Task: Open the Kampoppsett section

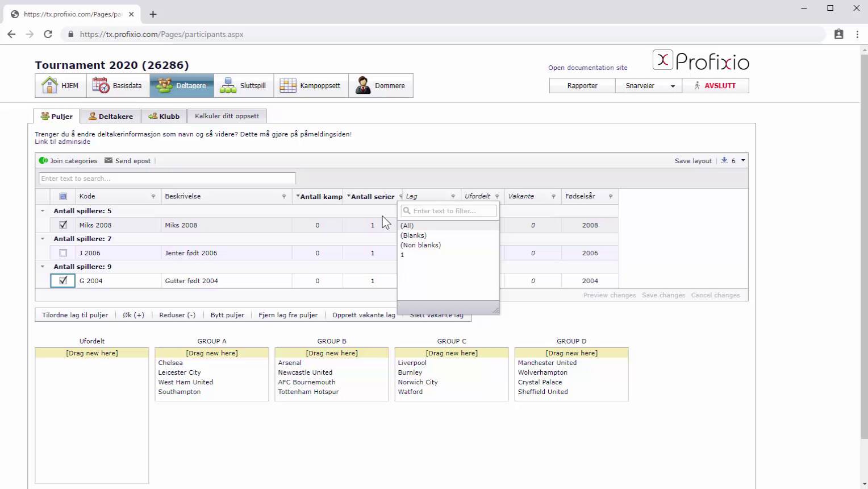Action: 311,86
